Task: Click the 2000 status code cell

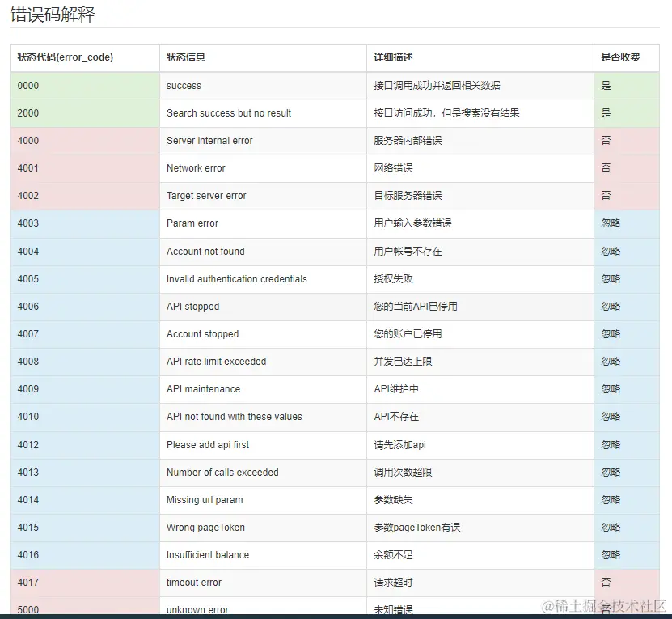Action: [x=85, y=113]
